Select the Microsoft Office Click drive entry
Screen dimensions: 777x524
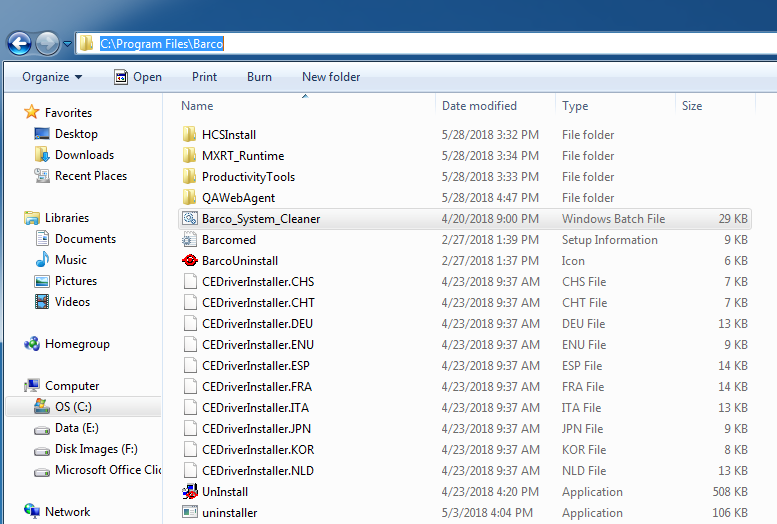(108, 469)
